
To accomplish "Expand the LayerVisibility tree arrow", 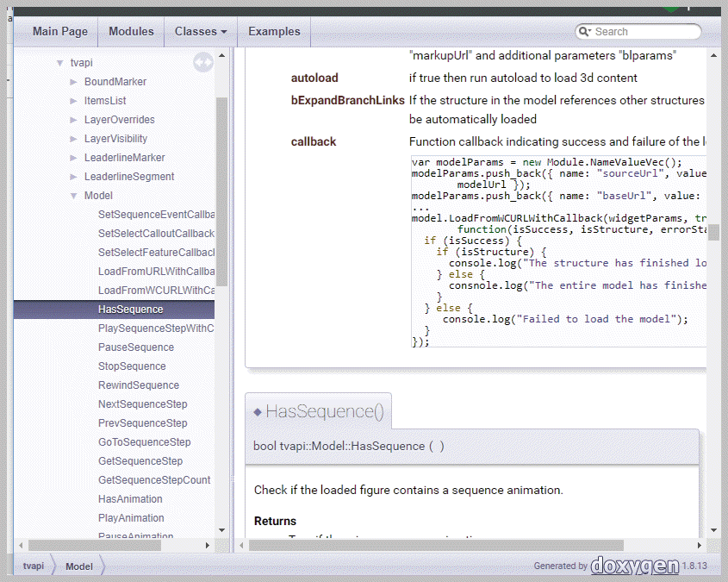I will pos(73,139).
